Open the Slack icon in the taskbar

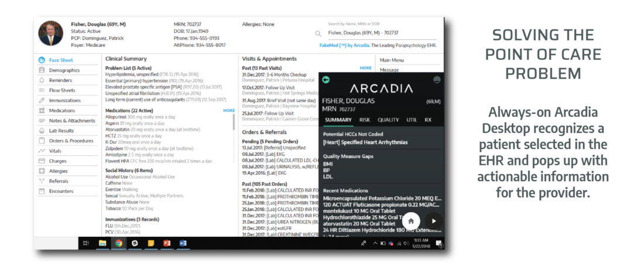(x=134, y=243)
